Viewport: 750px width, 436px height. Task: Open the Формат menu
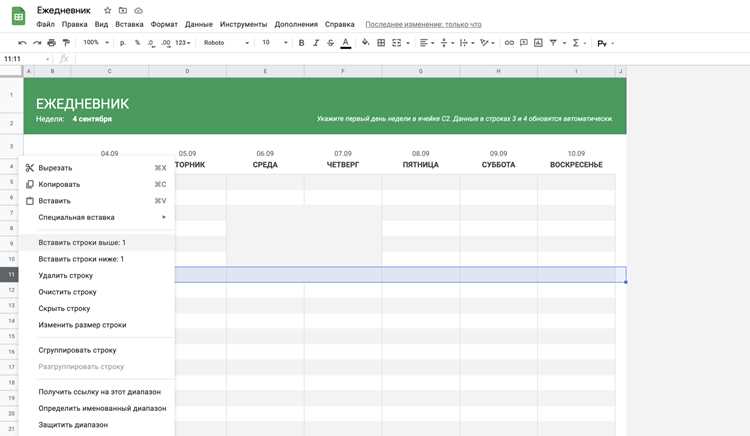(164, 24)
